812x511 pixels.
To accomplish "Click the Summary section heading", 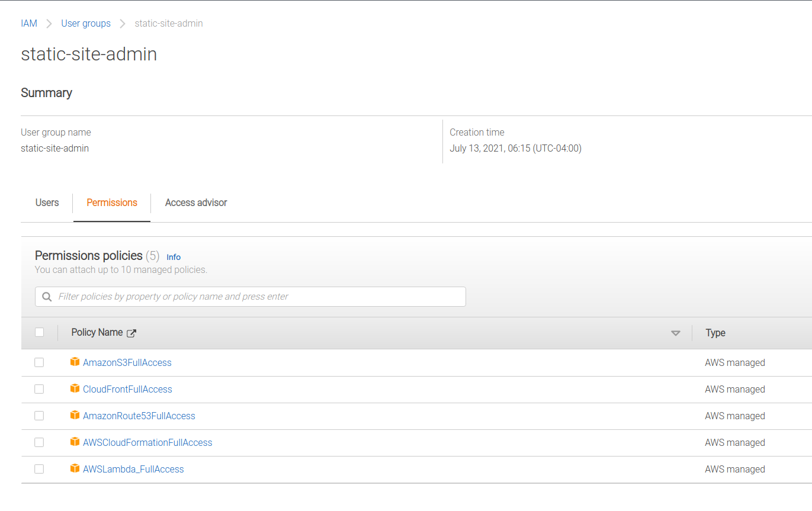I will tap(46, 92).
